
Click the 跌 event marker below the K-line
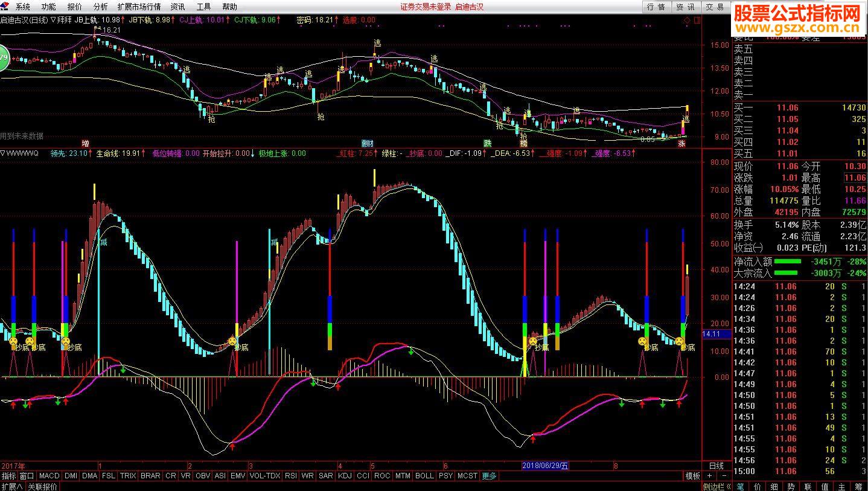tap(487, 144)
